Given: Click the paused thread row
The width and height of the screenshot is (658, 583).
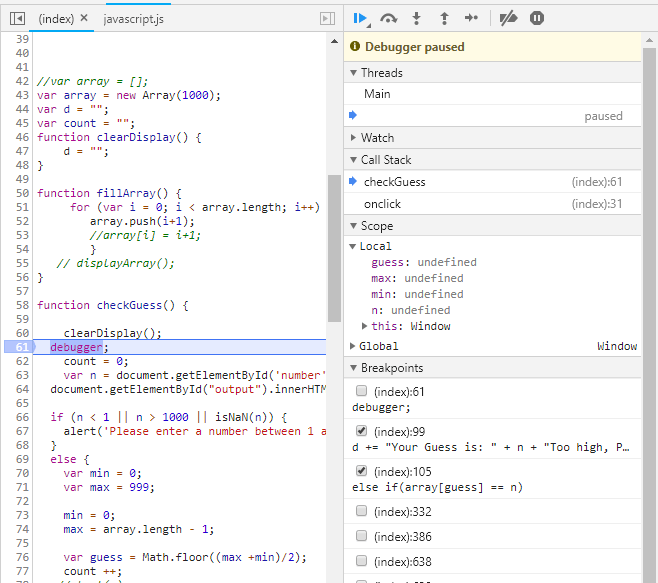Looking at the screenshot, I should 492,116.
